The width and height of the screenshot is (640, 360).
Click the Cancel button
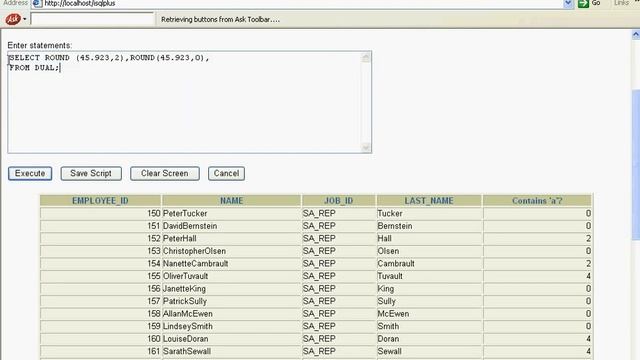click(226, 173)
